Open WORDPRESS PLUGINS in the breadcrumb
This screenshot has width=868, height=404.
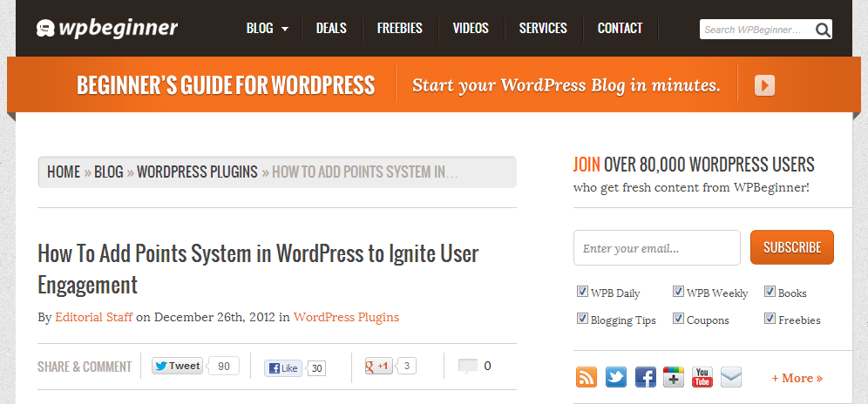pyautogui.click(x=197, y=172)
